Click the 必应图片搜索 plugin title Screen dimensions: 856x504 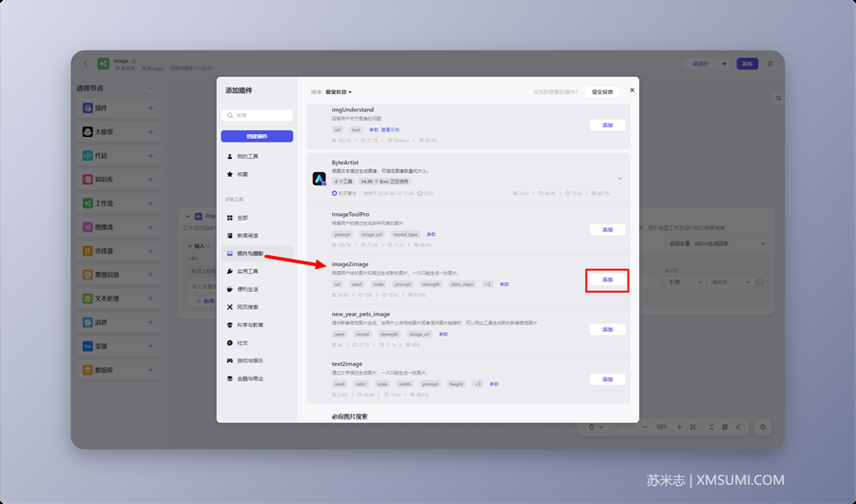click(349, 417)
